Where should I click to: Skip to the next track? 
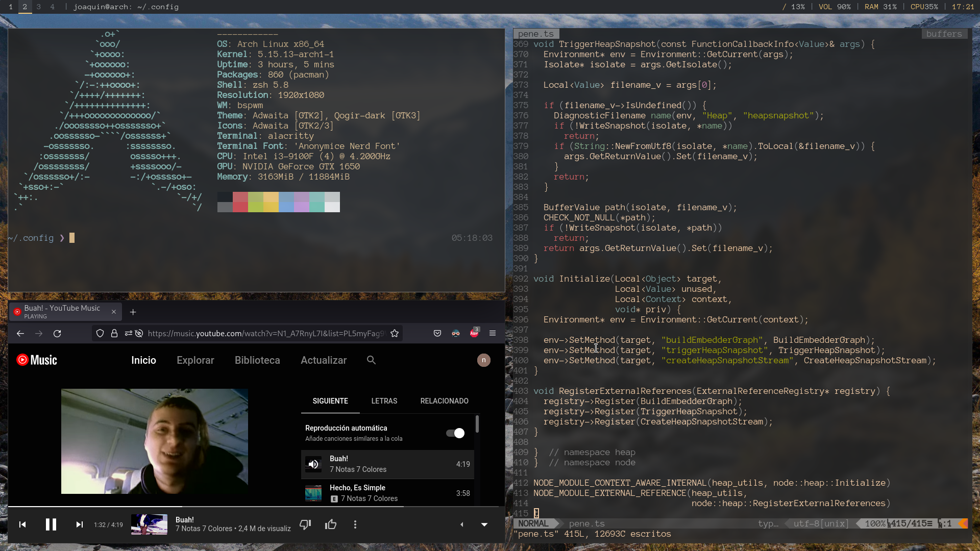pos(79,524)
